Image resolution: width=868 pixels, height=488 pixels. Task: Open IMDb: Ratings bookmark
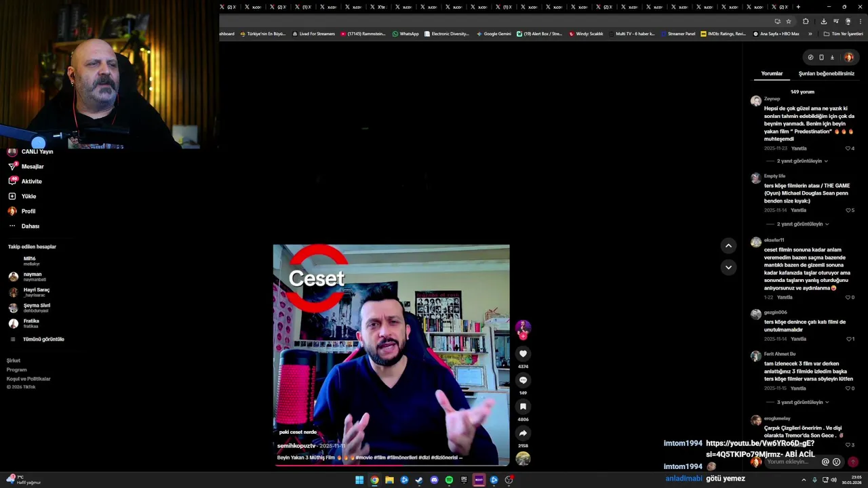pyautogui.click(x=723, y=34)
